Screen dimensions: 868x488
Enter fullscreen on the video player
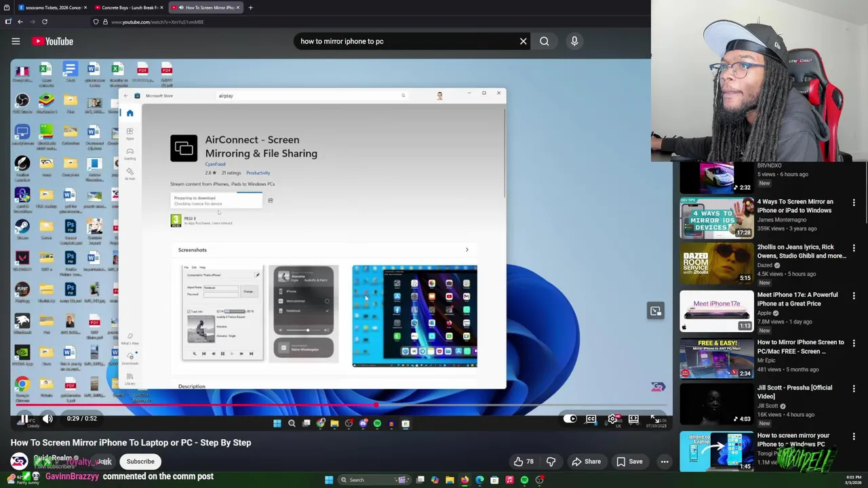(654, 419)
